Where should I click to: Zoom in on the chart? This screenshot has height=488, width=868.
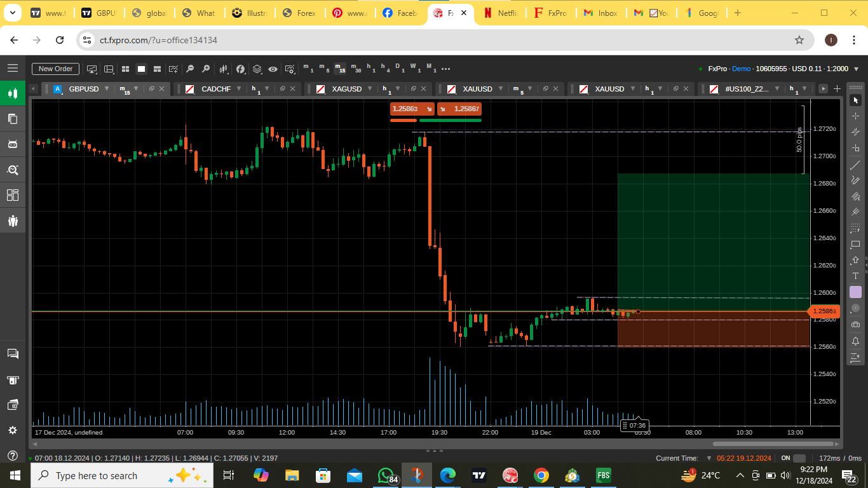(206, 69)
